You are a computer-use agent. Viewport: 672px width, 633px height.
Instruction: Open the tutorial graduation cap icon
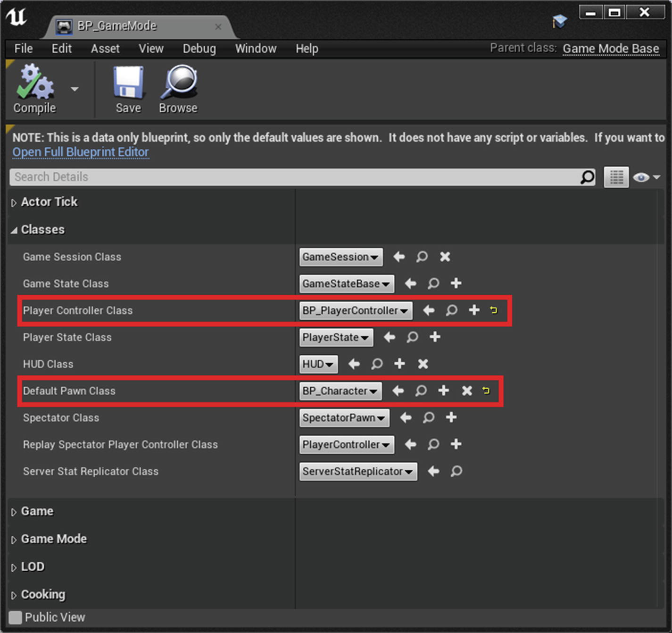pos(559,21)
